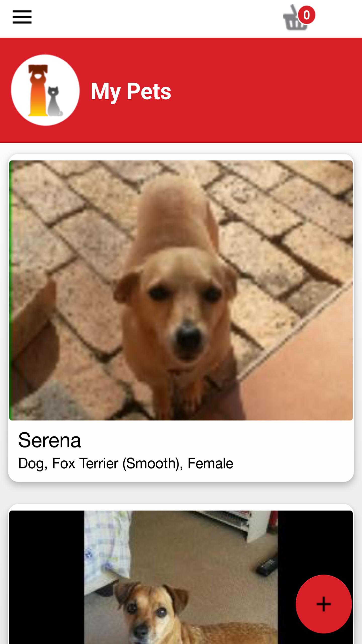Image resolution: width=362 pixels, height=644 pixels.
Task: Open the hamburger navigation menu
Action: [22, 17]
